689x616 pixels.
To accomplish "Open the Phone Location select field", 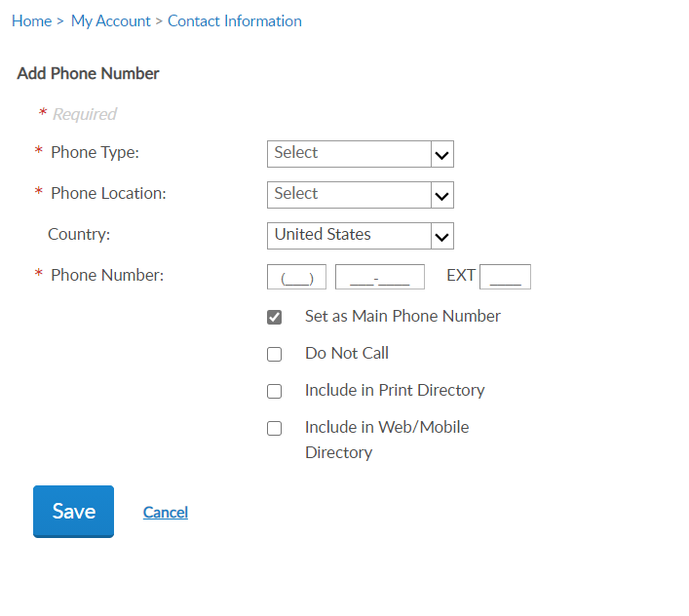I will click(x=349, y=195).
